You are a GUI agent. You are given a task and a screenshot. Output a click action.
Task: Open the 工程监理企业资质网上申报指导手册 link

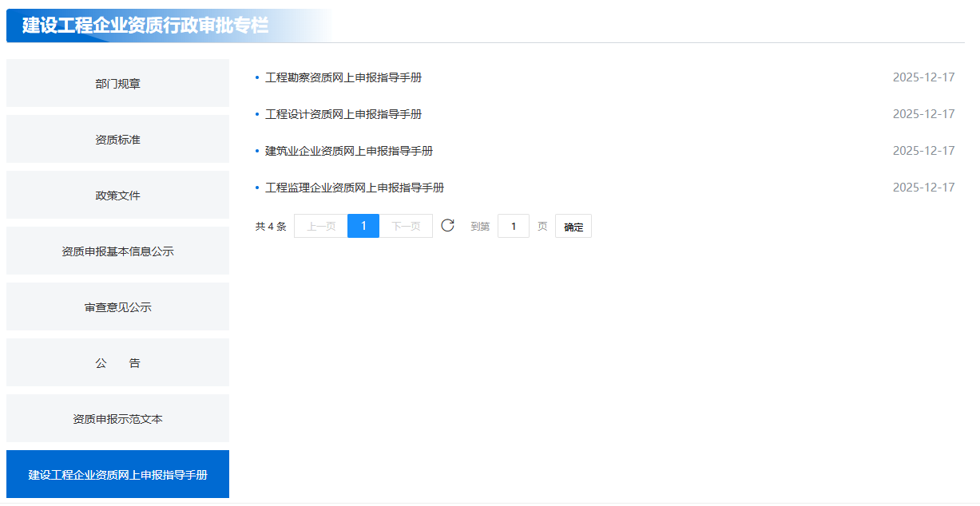pyautogui.click(x=355, y=188)
